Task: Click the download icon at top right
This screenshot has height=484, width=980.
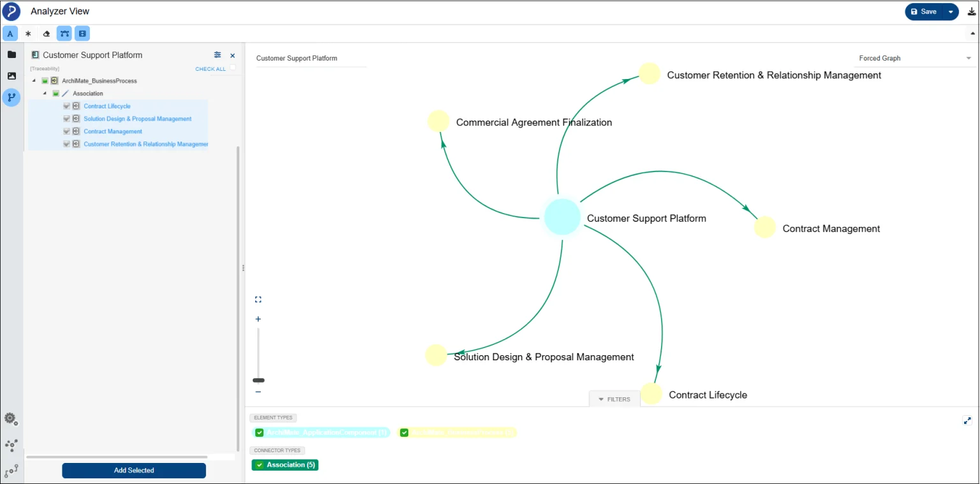Action: [972, 11]
